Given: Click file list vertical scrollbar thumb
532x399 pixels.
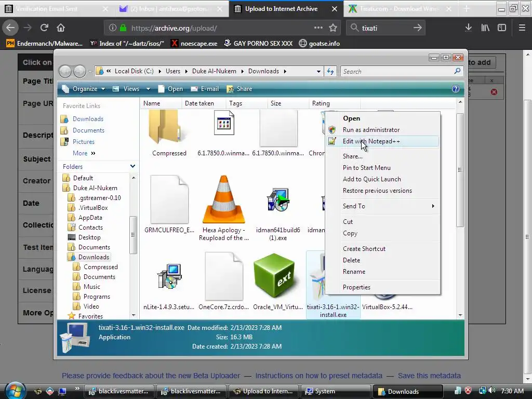Looking at the screenshot, I should tap(460, 170).
